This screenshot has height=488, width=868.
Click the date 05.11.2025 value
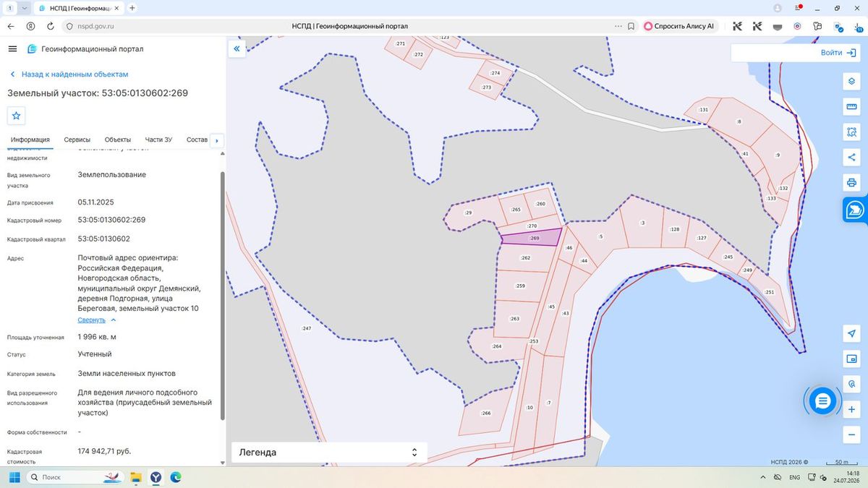(x=95, y=202)
